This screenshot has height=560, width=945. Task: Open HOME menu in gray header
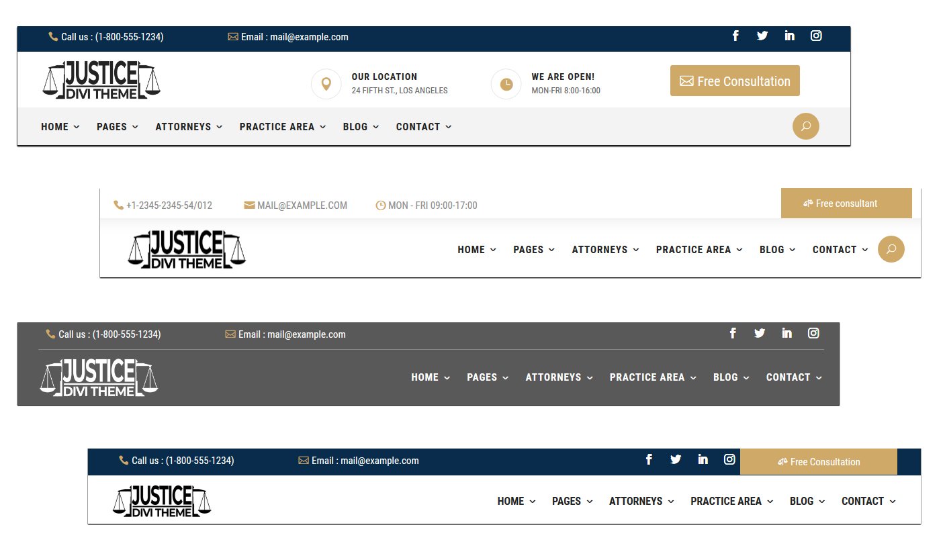click(431, 377)
